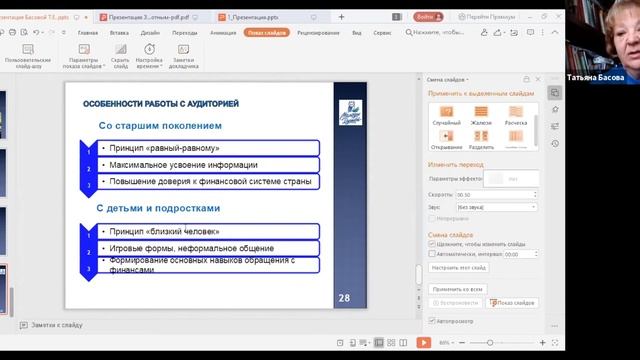Toggle Автоматически, интервал checkbox
This screenshot has height=360, width=640.
432,254
